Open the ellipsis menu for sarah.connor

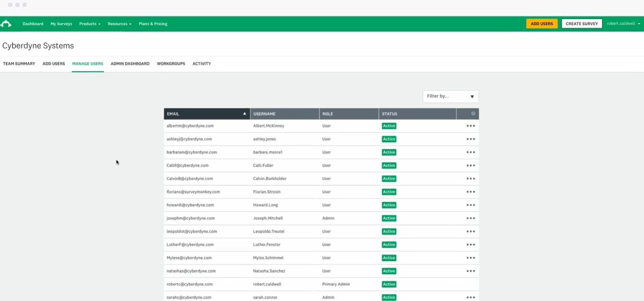470,297
